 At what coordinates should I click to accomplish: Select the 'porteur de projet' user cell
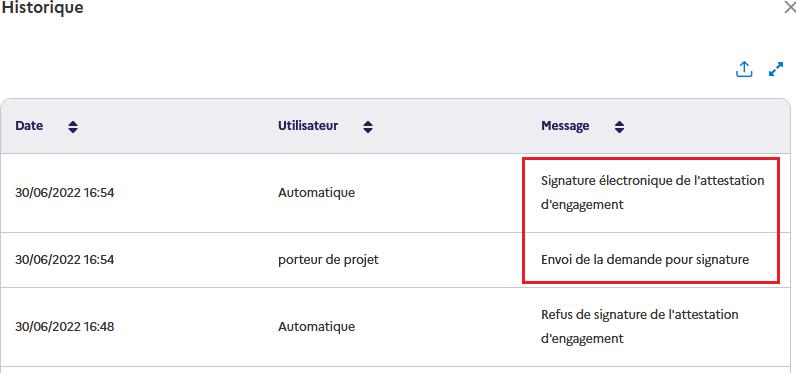pos(328,260)
